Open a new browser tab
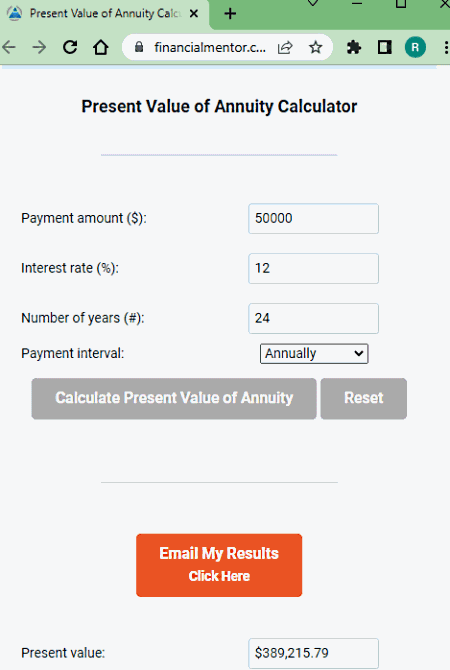This screenshot has height=670, width=450. 230,14
